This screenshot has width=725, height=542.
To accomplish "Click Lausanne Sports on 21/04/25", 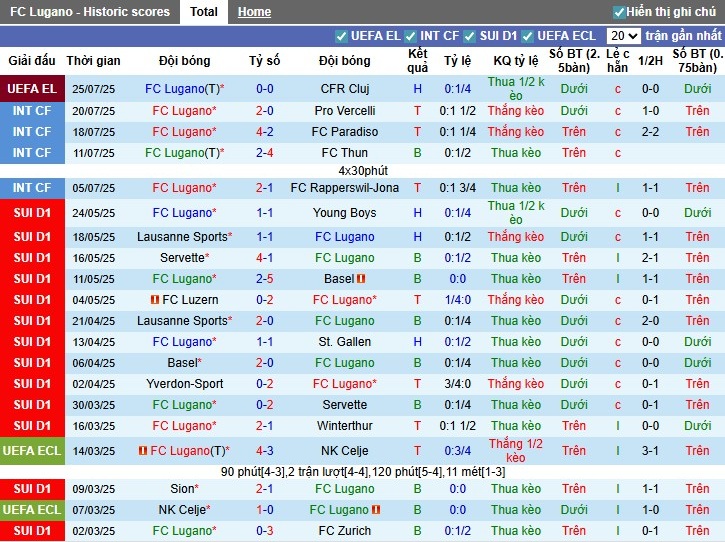I will coord(184,320).
